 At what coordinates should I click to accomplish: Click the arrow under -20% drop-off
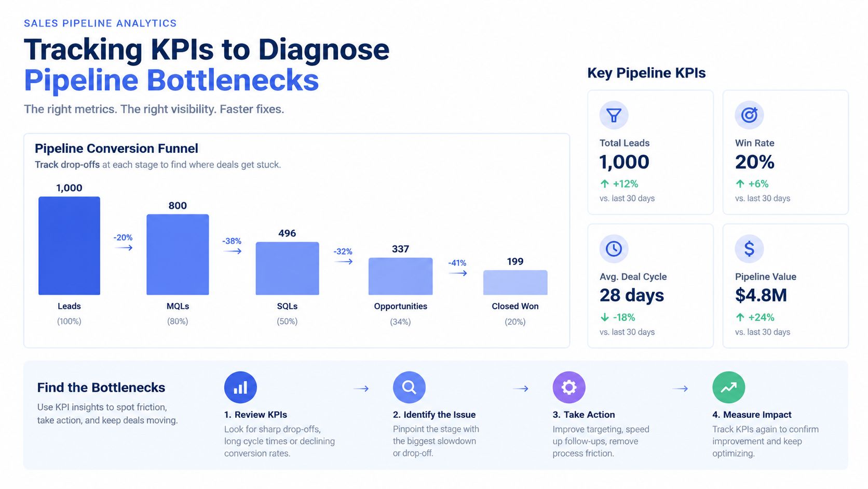click(x=124, y=248)
